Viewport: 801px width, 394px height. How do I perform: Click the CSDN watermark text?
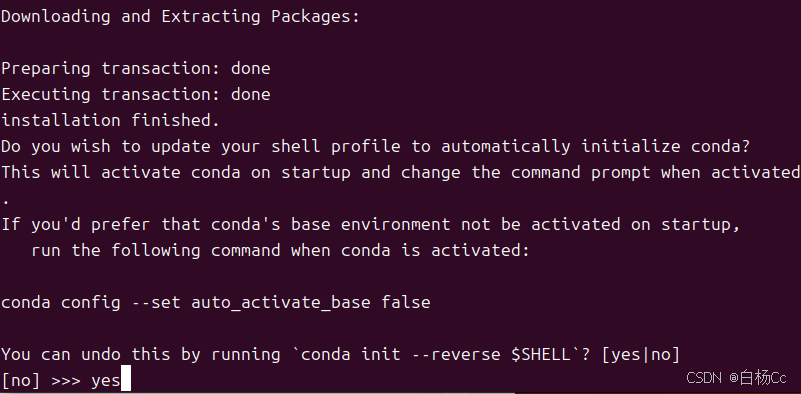pos(703,378)
